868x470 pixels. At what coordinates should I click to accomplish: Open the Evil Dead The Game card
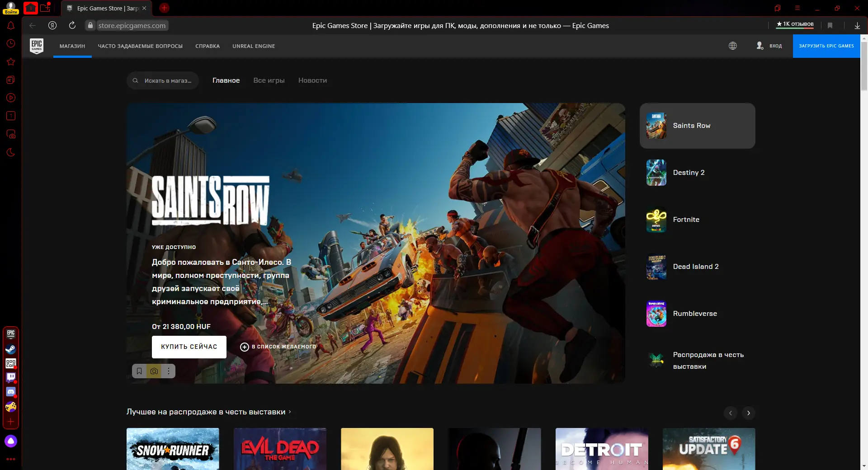[280, 449]
